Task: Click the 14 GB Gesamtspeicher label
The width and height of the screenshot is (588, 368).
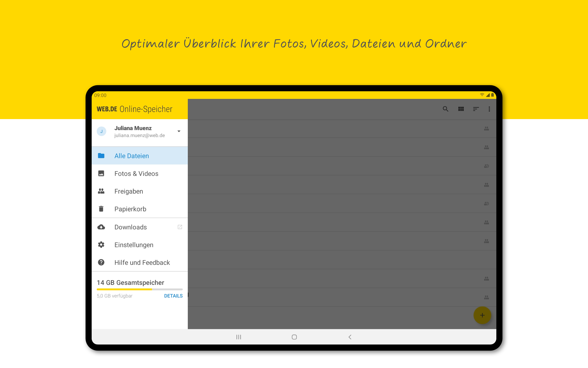Action: (130, 282)
